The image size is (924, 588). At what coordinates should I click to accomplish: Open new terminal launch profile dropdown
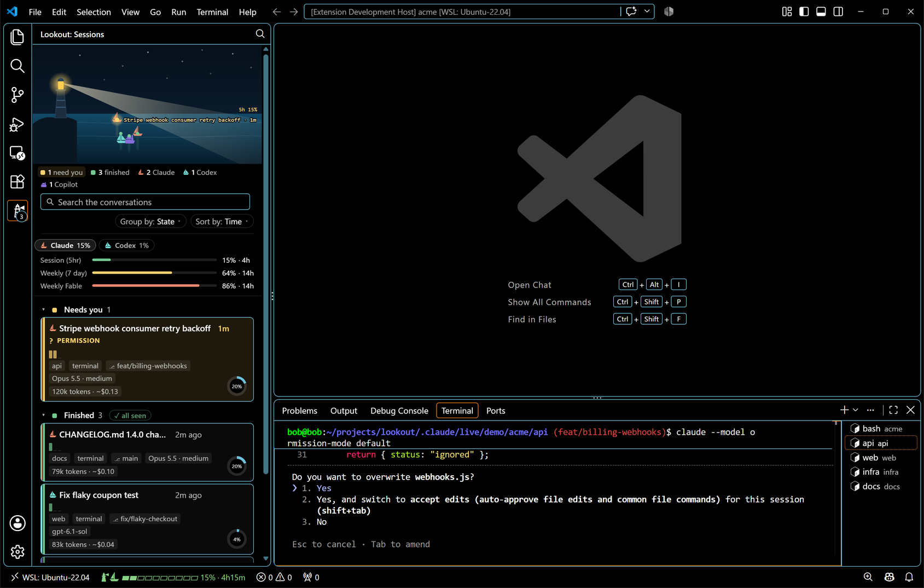coord(856,410)
